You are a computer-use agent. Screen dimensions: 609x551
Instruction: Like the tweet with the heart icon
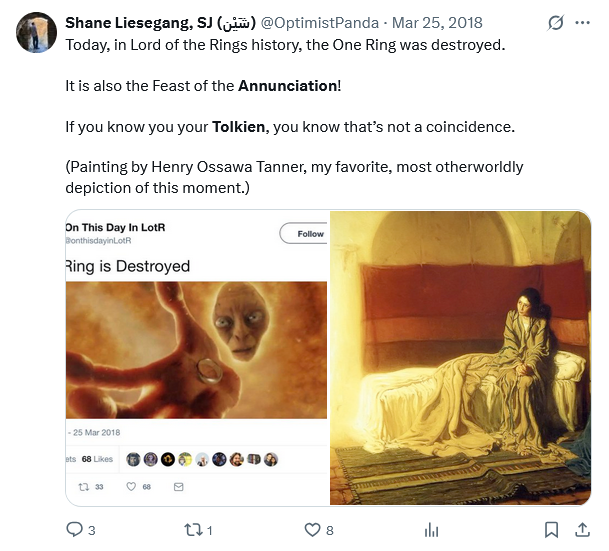[x=312, y=530]
